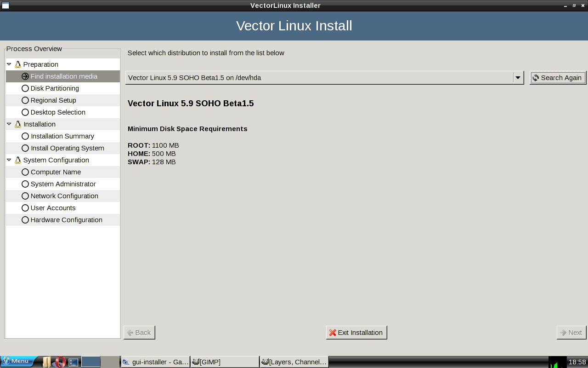Click the HOME: 500 MB requirement text

(x=152, y=154)
